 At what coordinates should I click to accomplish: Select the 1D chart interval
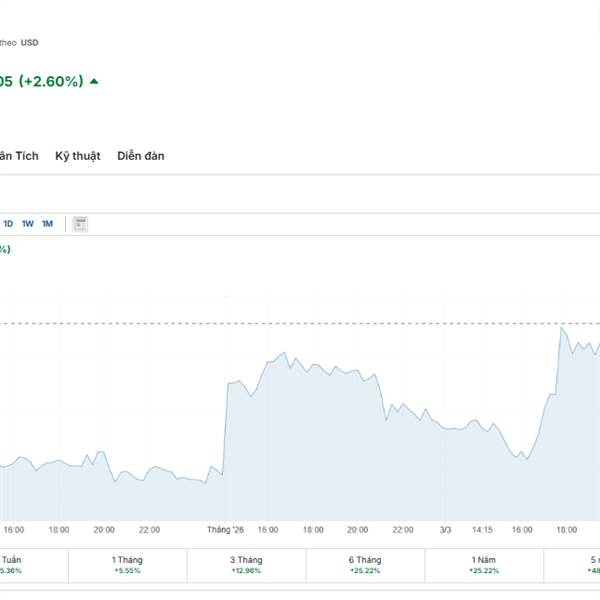click(x=8, y=223)
